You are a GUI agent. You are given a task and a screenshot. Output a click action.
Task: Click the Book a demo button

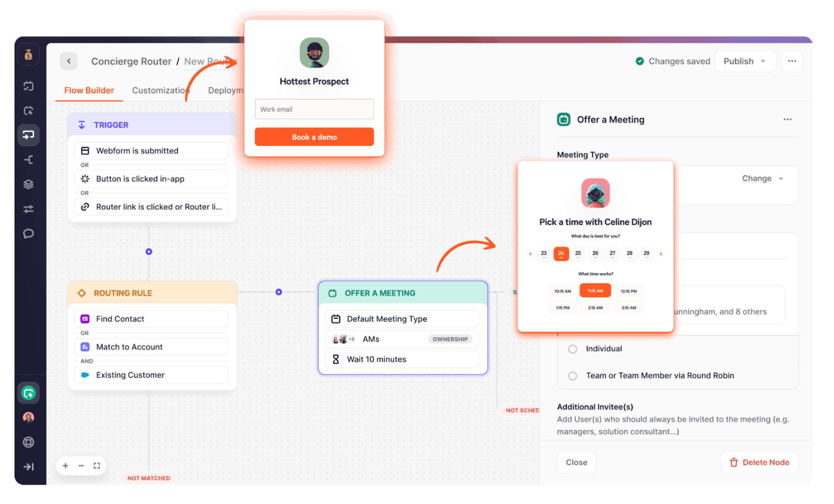(314, 136)
